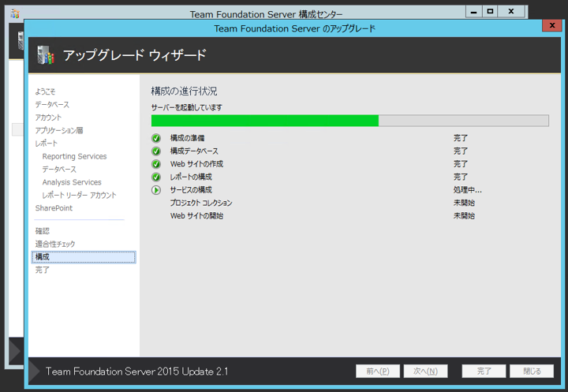Select the 完了 step in the sidebar

tap(43, 270)
